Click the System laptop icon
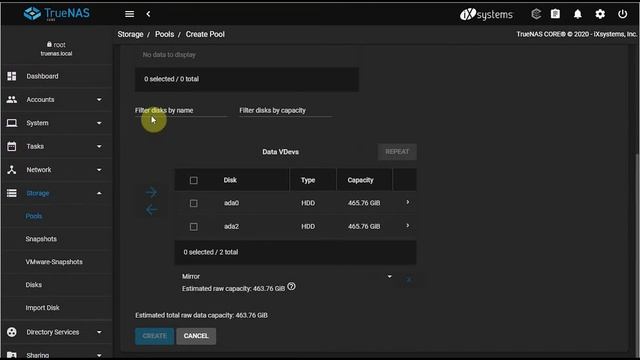The image size is (640, 360). click(x=12, y=123)
